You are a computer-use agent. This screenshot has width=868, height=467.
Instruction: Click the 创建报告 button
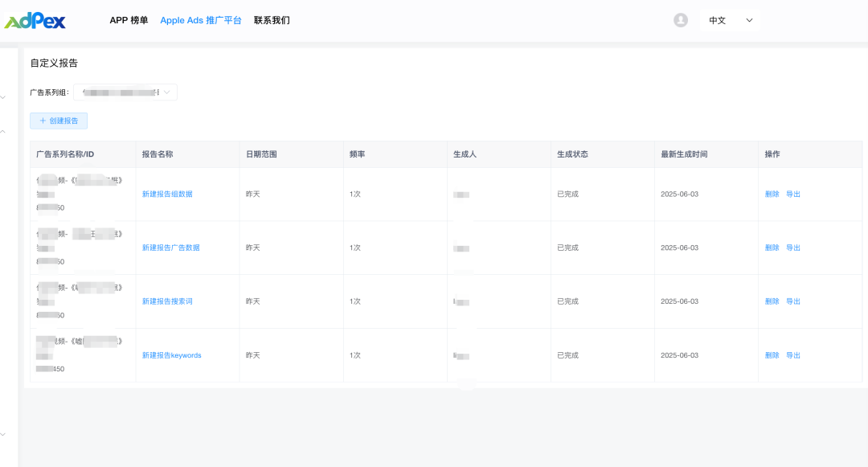click(59, 121)
